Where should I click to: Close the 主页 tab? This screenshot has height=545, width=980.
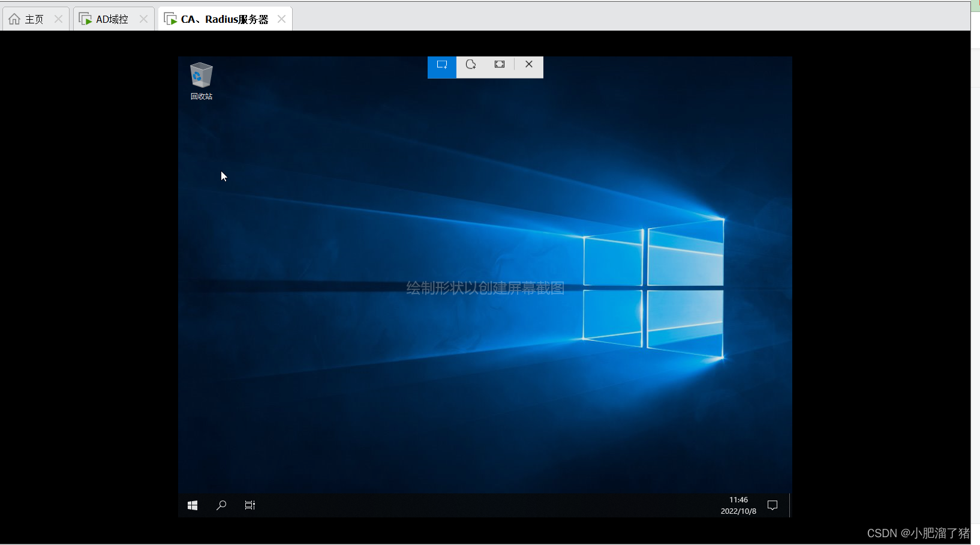(58, 19)
